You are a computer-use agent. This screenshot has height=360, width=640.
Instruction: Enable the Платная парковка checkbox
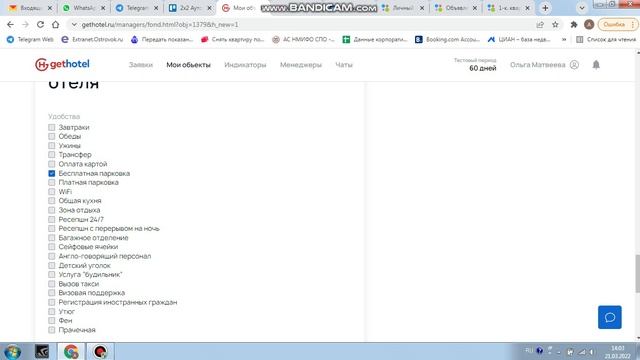[51, 182]
